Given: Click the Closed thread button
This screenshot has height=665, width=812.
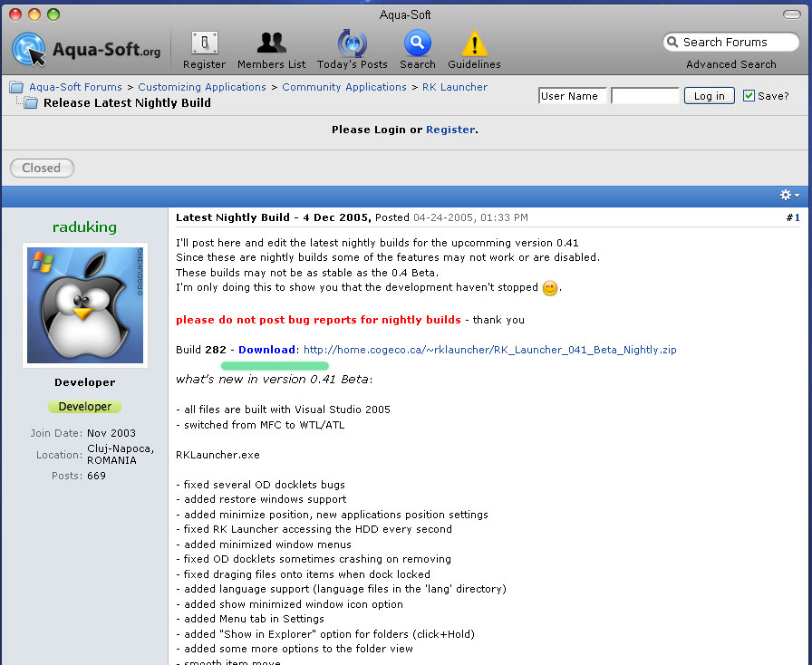Looking at the screenshot, I should point(42,168).
